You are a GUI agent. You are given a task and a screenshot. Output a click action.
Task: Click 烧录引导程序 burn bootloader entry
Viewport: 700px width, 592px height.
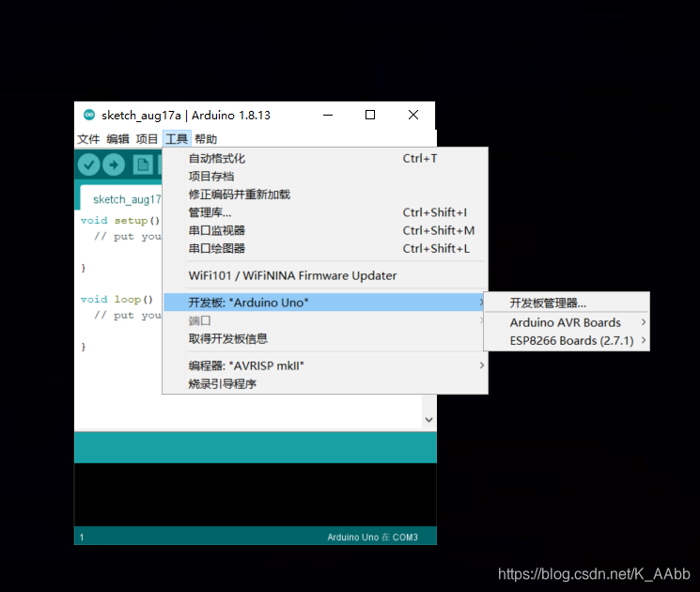pyautogui.click(x=325, y=383)
